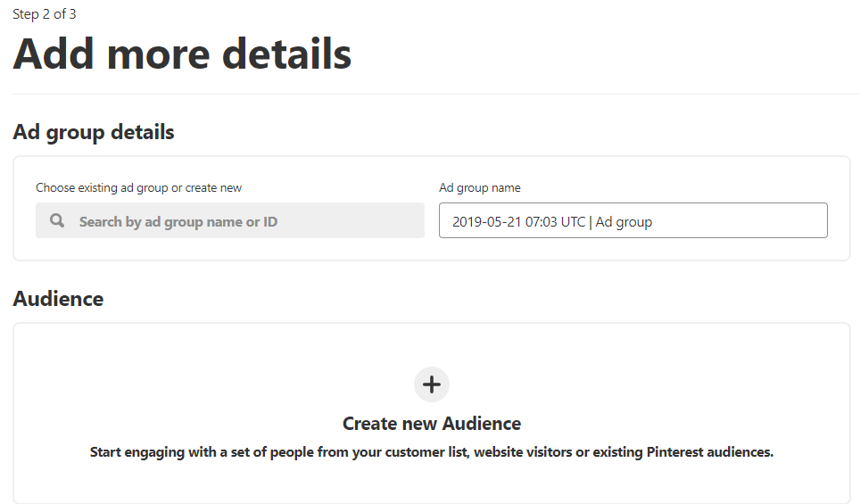Click the Add more details heading
Viewport: 860px width, 504px height.
click(182, 54)
